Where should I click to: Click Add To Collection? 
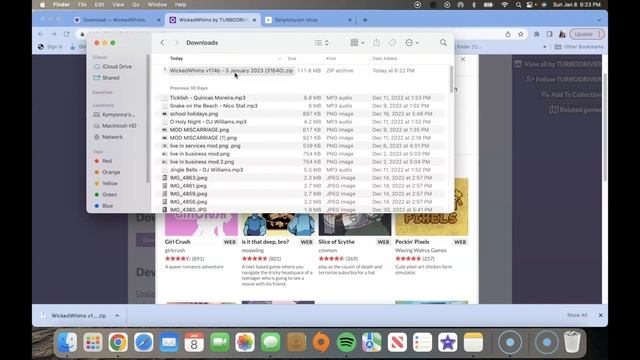click(571, 94)
